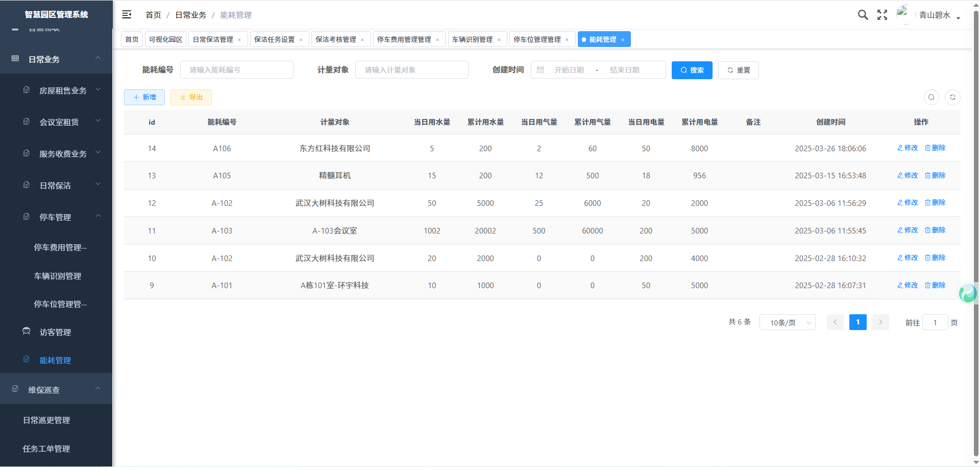
Task: Click the round refresh table icon
Action: tap(952, 97)
